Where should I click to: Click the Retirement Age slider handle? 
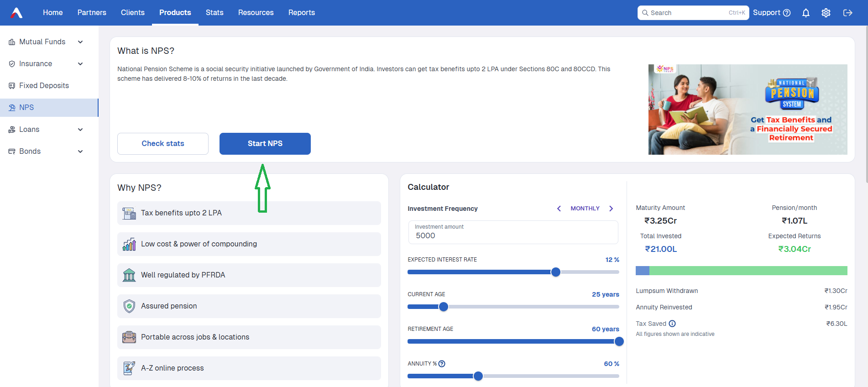619,341
